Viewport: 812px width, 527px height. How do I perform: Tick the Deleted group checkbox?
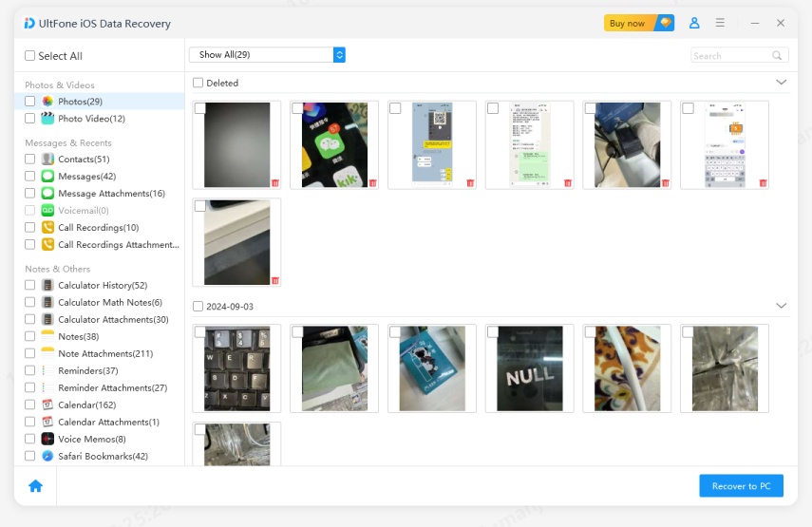(198, 83)
